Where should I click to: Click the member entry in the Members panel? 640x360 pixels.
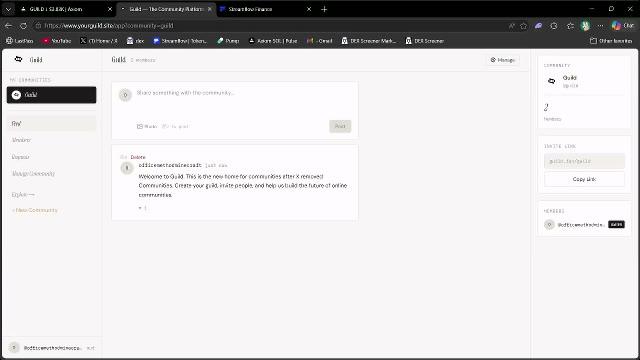(x=584, y=224)
